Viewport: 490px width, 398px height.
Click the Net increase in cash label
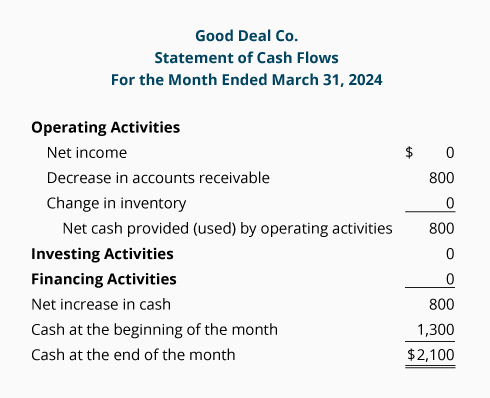[x=101, y=304]
